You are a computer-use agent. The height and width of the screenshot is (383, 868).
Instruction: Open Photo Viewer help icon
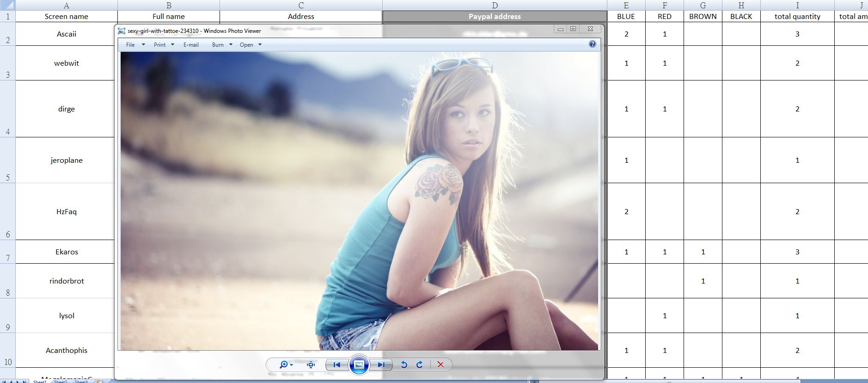point(592,44)
